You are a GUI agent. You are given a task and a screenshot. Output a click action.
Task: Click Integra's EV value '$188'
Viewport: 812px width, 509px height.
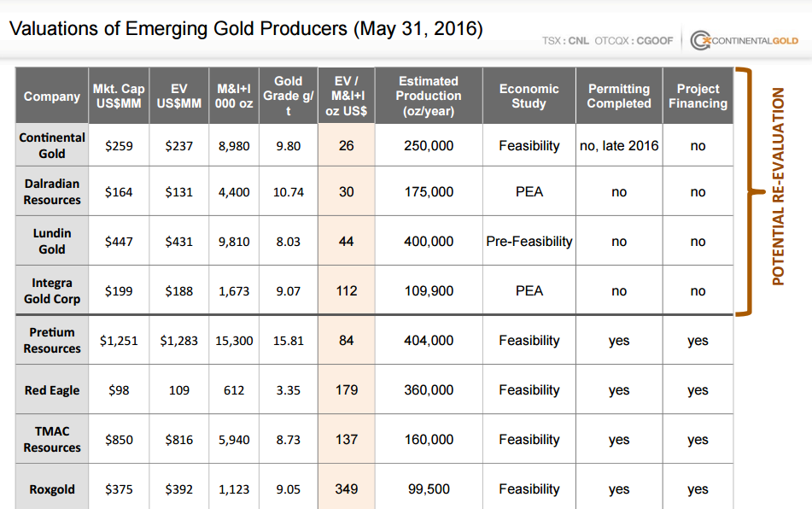[178, 291]
